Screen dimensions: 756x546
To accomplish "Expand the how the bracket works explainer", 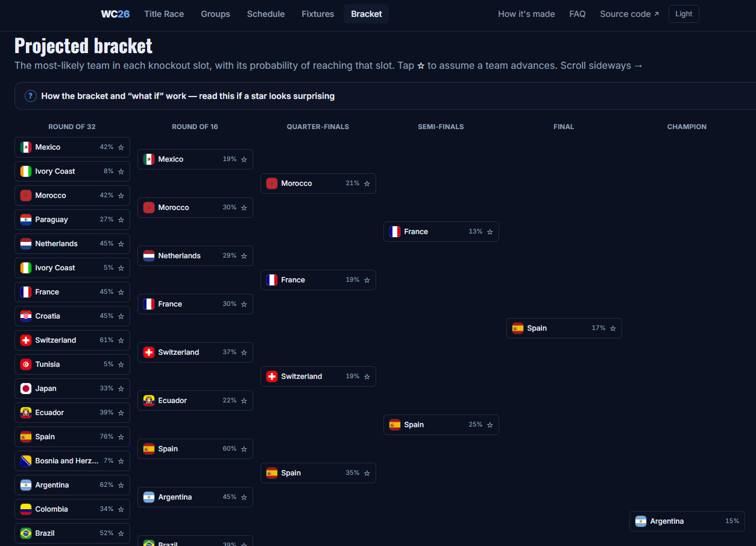I will (x=385, y=96).
